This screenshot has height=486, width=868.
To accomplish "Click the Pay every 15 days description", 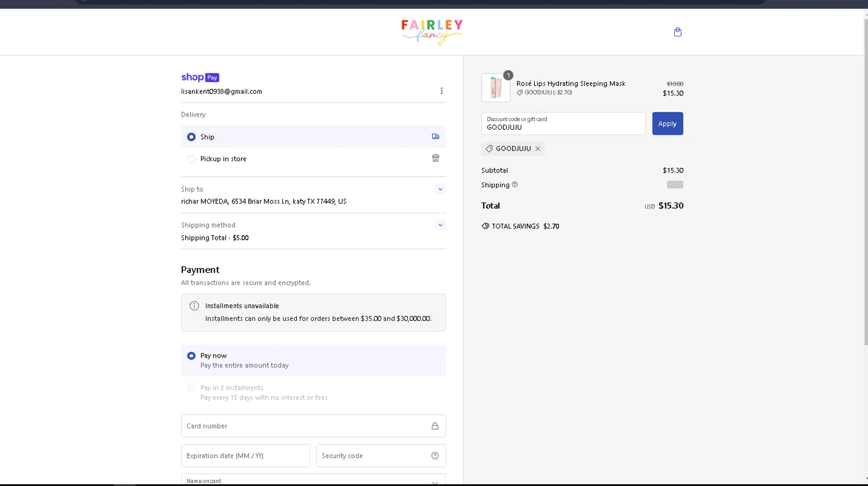I will coord(264,398).
